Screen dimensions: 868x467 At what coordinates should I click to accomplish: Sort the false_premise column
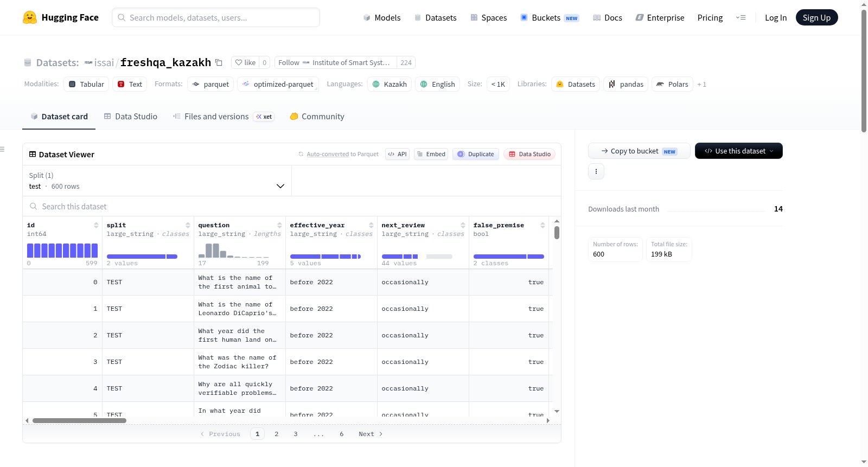tap(542, 225)
